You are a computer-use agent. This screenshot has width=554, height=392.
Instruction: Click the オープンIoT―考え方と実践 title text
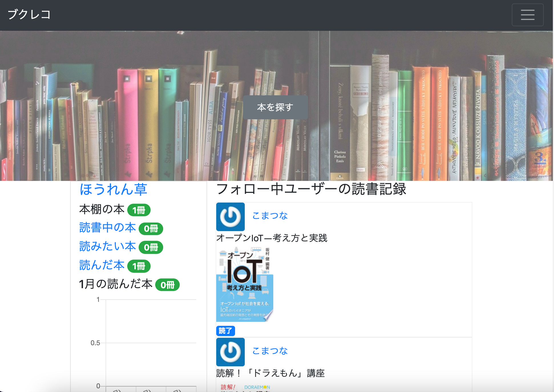tap(272, 238)
